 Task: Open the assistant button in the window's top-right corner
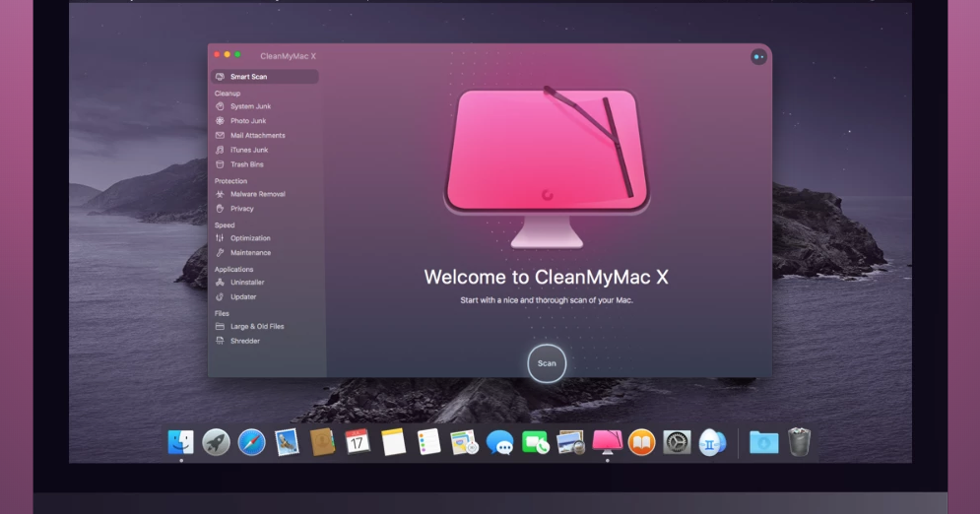click(758, 57)
